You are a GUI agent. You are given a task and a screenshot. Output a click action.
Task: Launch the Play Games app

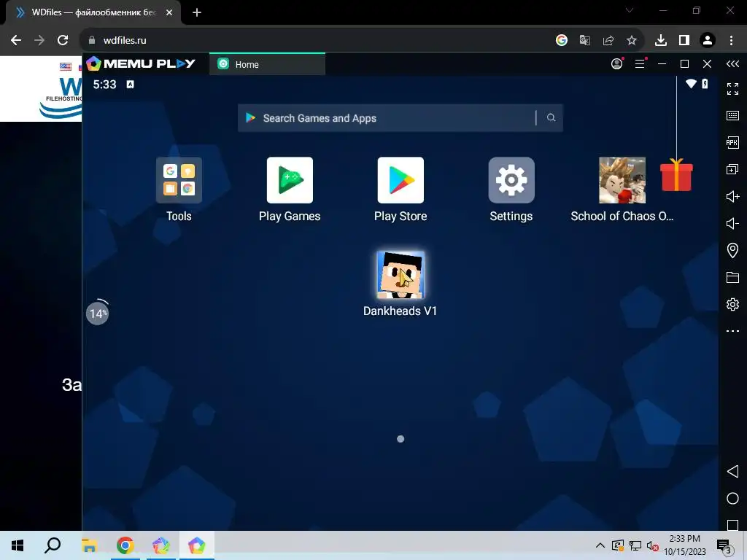pos(290,180)
